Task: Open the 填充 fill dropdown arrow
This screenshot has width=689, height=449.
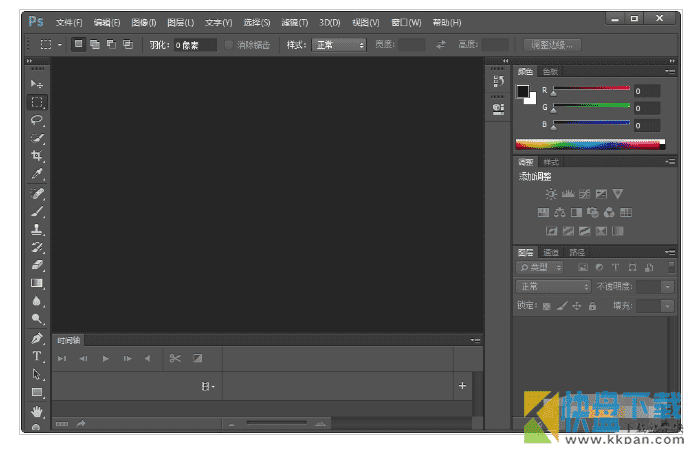Action: [667, 306]
